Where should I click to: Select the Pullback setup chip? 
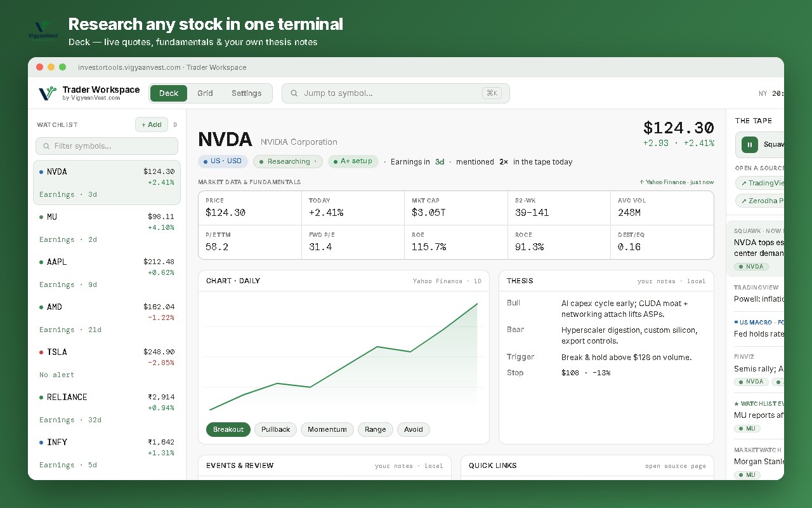tap(276, 429)
